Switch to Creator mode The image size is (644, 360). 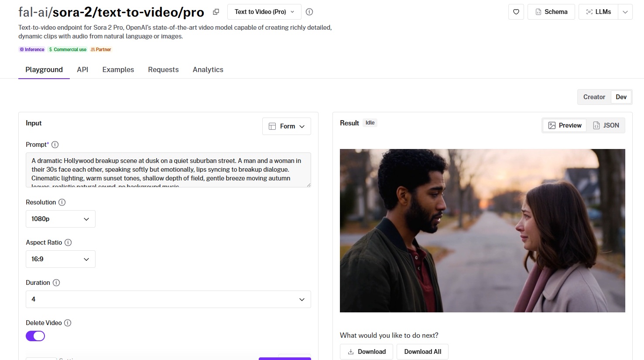594,97
